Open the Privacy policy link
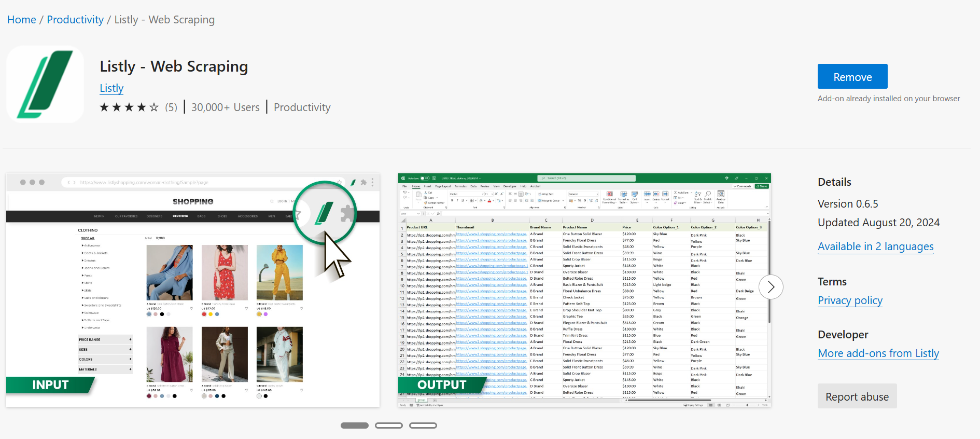The image size is (980, 439). 850,300
